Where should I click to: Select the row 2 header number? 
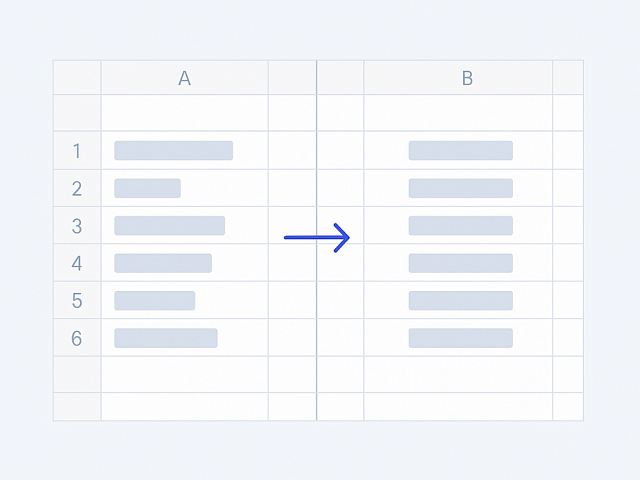[x=77, y=188]
